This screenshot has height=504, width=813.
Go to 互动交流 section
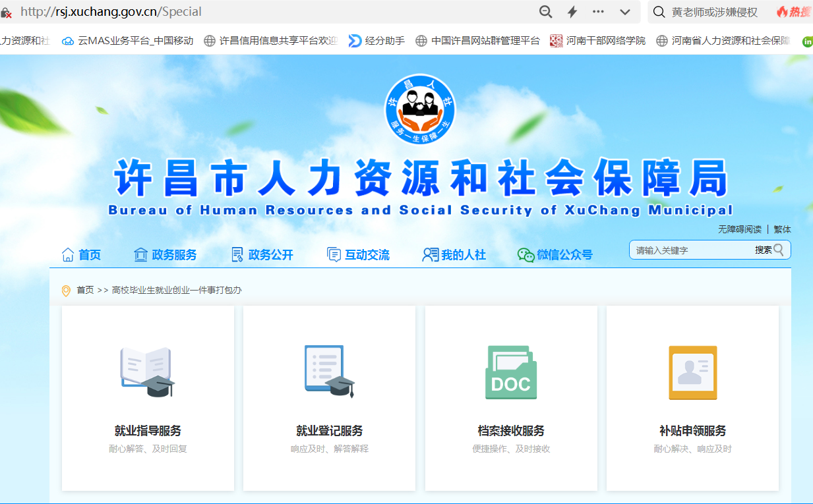click(x=359, y=255)
